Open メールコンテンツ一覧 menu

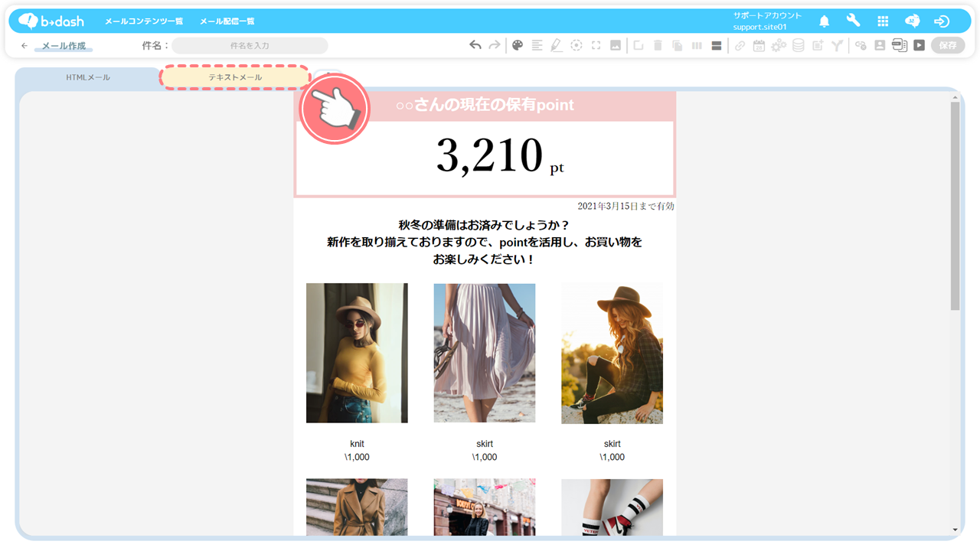144,21
